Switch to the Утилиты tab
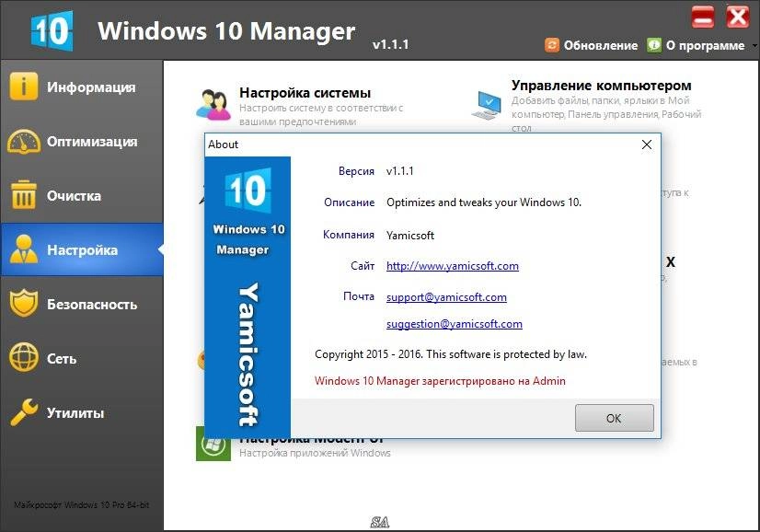Screen dimensions: 760x532 pyautogui.click(x=81, y=412)
